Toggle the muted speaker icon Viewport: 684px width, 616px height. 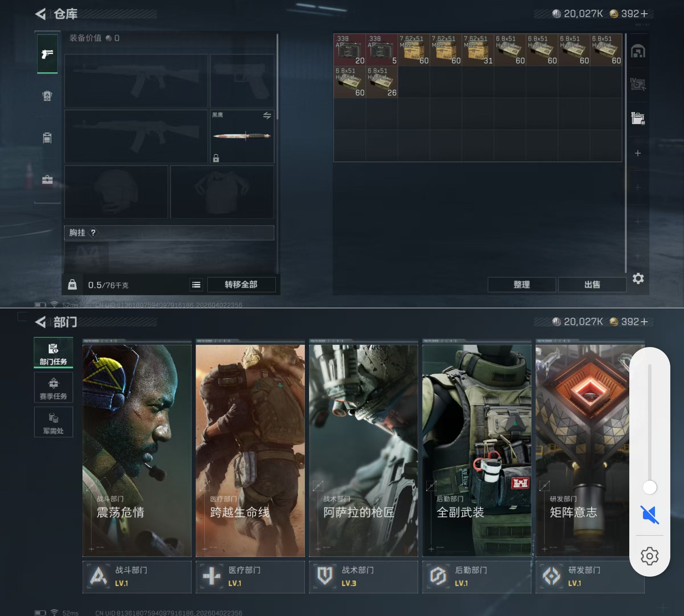650,514
